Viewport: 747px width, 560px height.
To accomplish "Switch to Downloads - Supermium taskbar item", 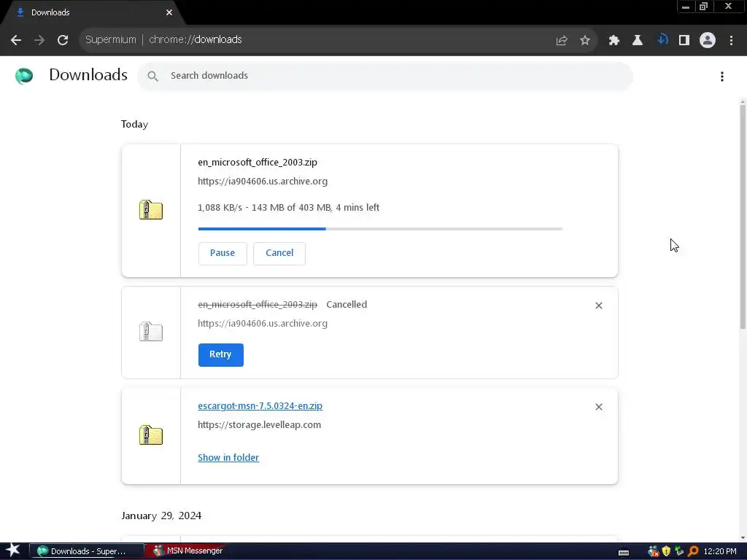I will tap(87, 551).
